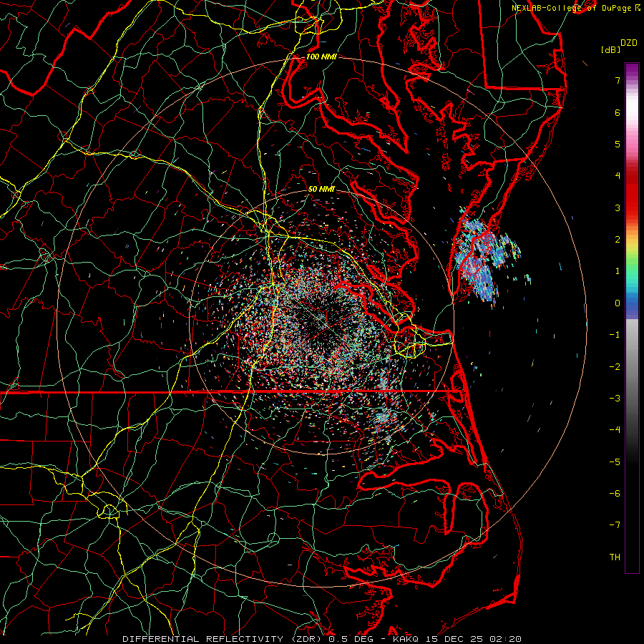This screenshot has height=644, width=644.
Task: Click the 2 value on the color scale
Action: 618,240
